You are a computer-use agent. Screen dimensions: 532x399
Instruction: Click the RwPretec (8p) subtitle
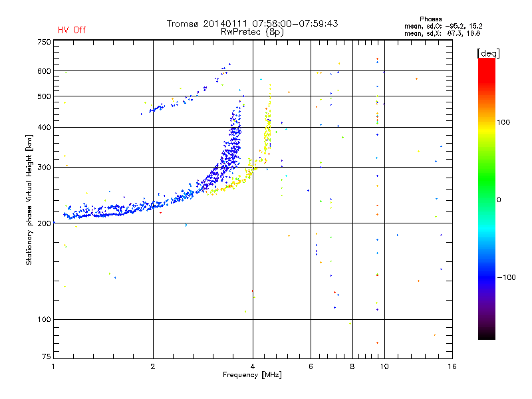coord(252,31)
